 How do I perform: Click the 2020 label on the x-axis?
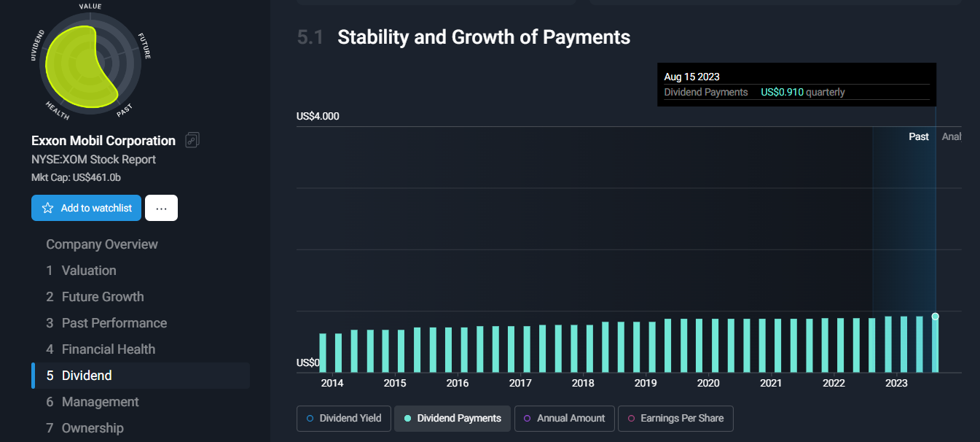[708, 383]
